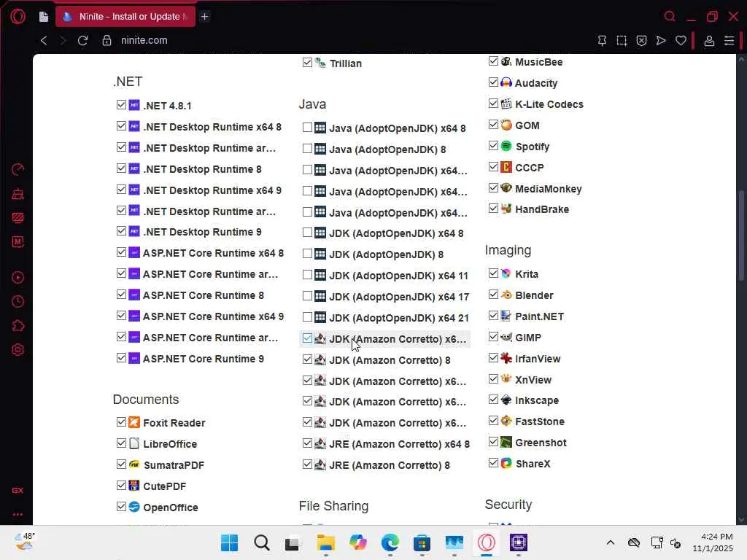Screen dimensions: 747x560
Task: Launch Microsoft Edge from taskbar
Action: [390, 542]
